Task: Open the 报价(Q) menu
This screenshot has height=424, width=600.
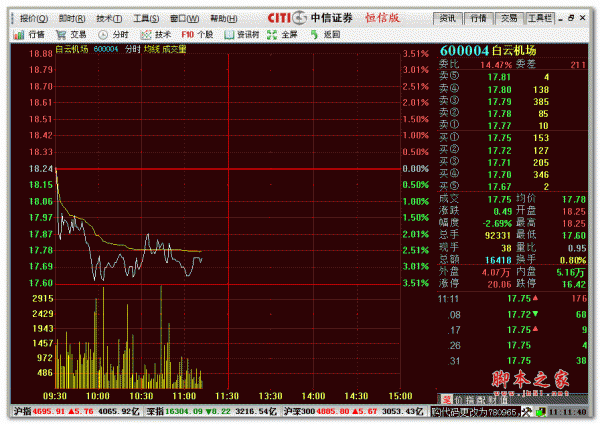Action: coord(34,18)
